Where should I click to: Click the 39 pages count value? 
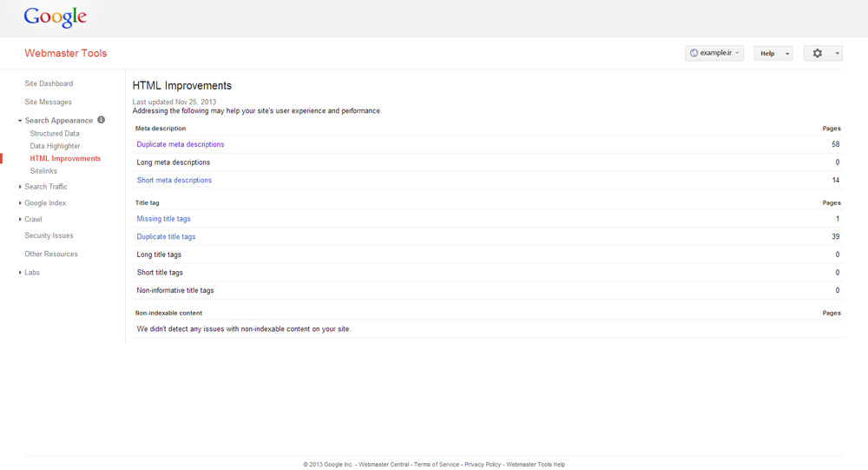pos(835,236)
